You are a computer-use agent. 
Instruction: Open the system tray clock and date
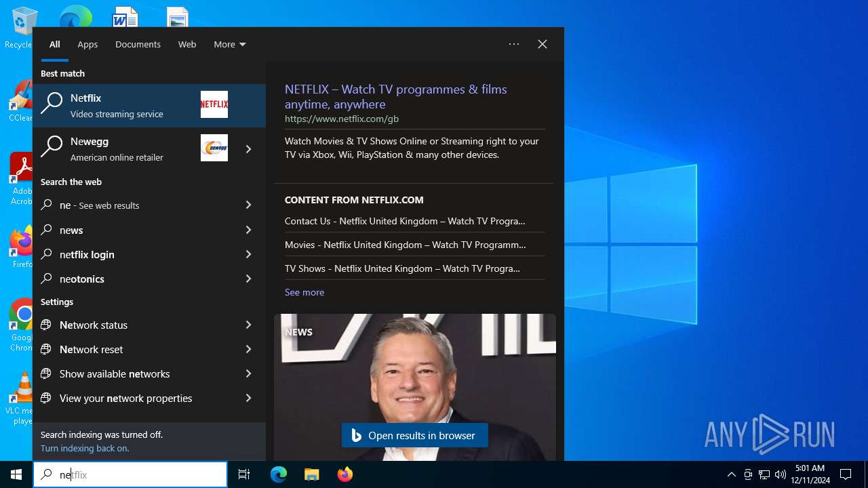810,474
